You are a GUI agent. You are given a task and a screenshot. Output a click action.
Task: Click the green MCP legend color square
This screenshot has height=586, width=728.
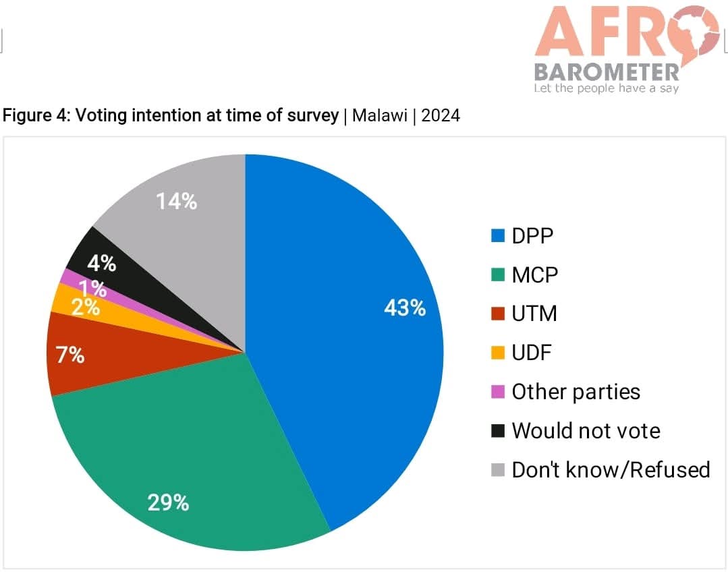pyautogui.click(x=498, y=275)
